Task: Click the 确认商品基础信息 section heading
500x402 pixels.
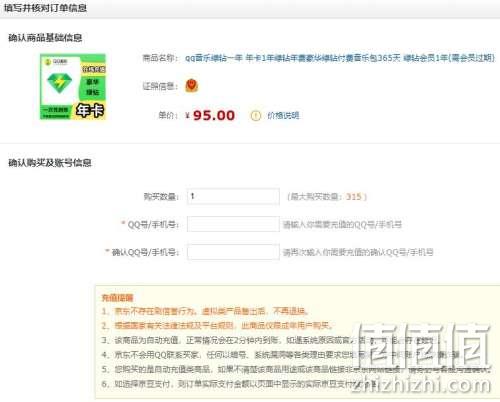Action: (45, 38)
